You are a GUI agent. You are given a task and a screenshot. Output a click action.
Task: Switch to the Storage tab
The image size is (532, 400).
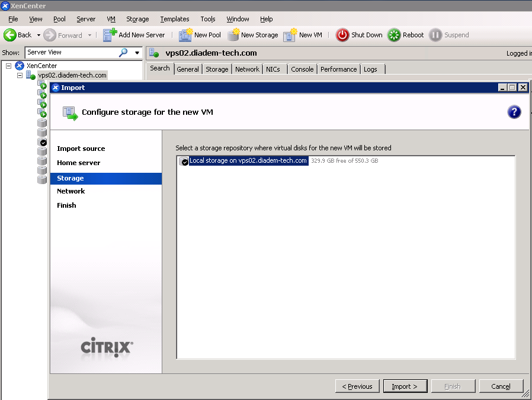point(217,69)
